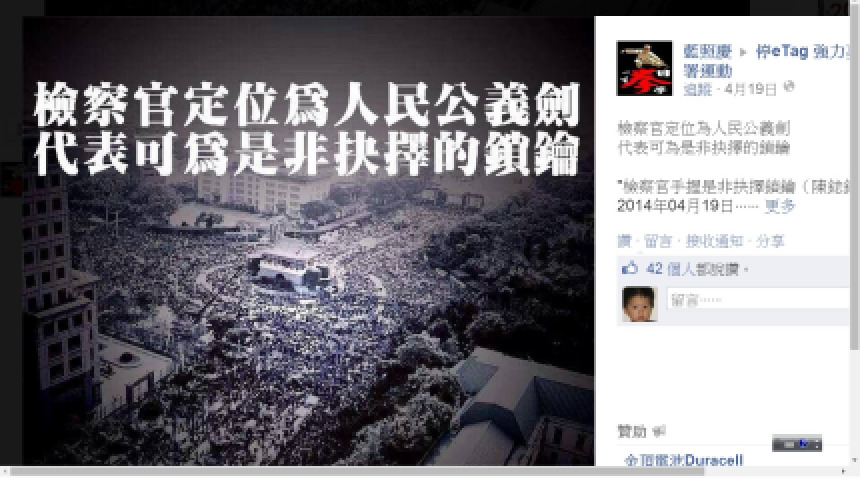Screen dimensions: 860x480
Task: Click the thumbs-up icon beside 42 likes
Action: click(630, 268)
